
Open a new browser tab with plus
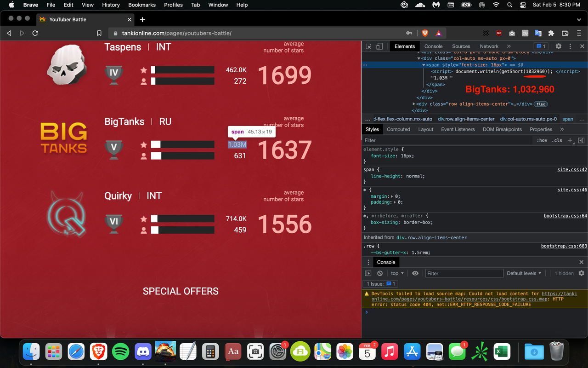point(142,19)
